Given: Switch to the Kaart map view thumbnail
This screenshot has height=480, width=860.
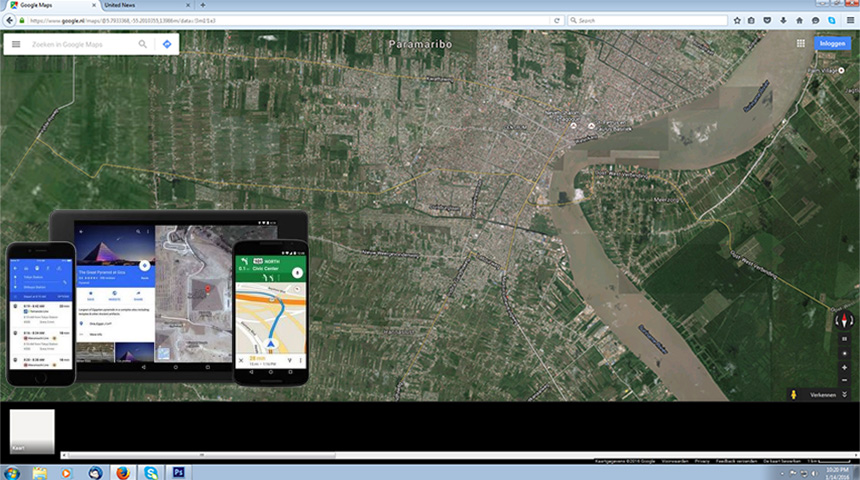Looking at the screenshot, I should point(32,431).
